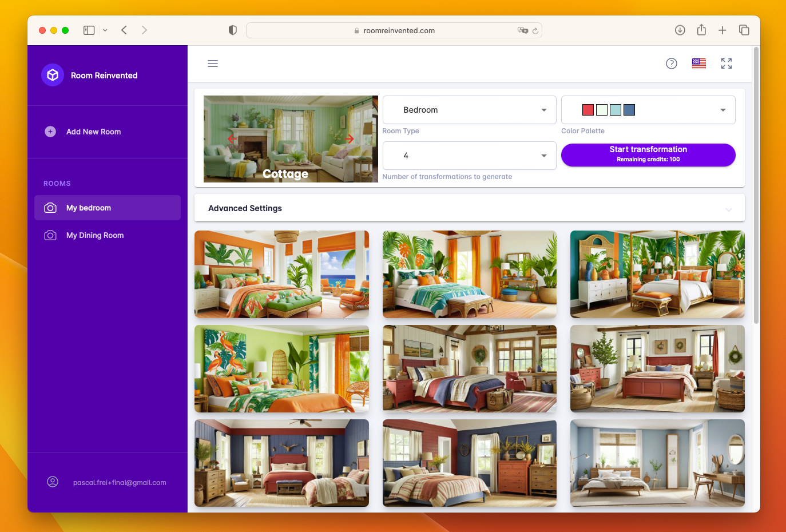This screenshot has width=786, height=532.
Task: Click the red palette swatch
Action: coord(588,110)
